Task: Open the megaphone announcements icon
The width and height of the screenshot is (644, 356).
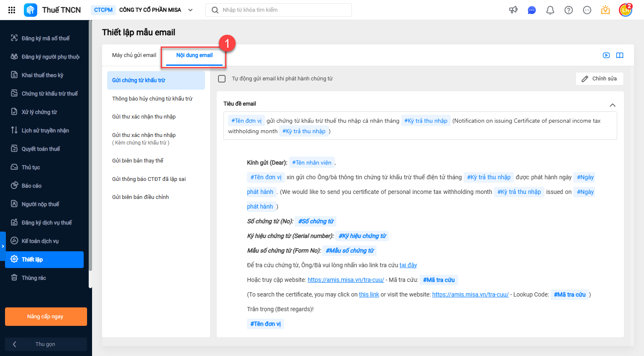Action: [x=513, y=10]
